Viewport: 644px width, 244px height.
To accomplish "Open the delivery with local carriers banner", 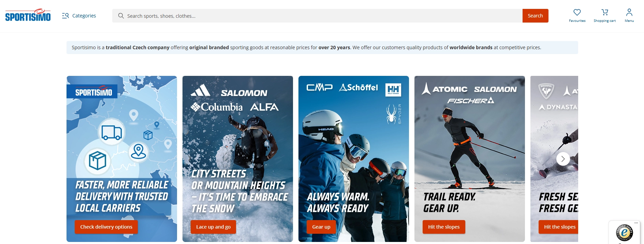I will click(122, 159).
